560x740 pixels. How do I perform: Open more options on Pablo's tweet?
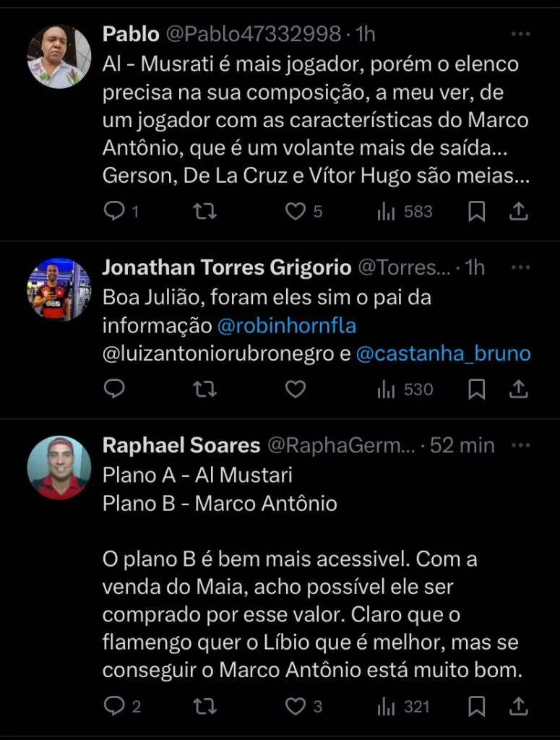coord(520,33)
